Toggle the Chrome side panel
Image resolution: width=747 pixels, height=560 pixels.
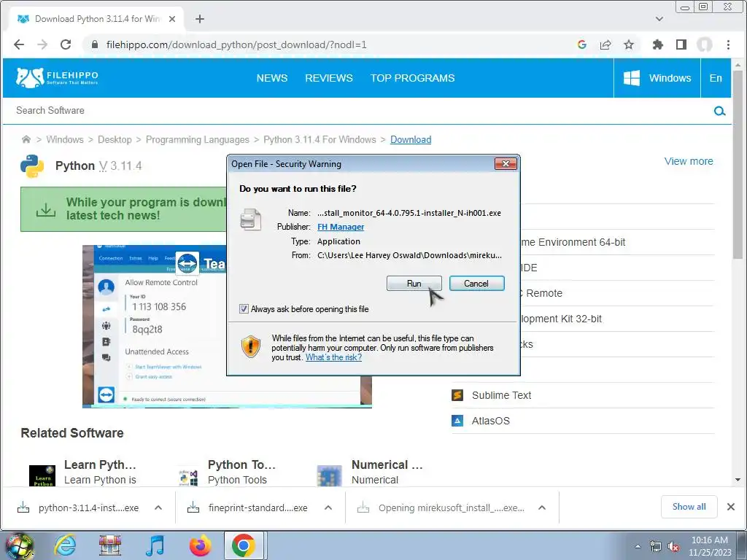point(681,44)
